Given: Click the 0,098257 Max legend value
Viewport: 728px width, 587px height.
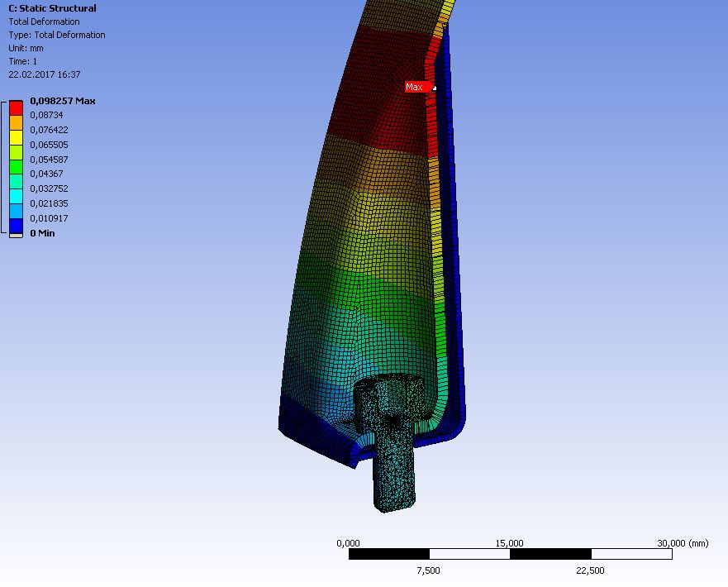Looking at the screenshot, I should (63, 101).
